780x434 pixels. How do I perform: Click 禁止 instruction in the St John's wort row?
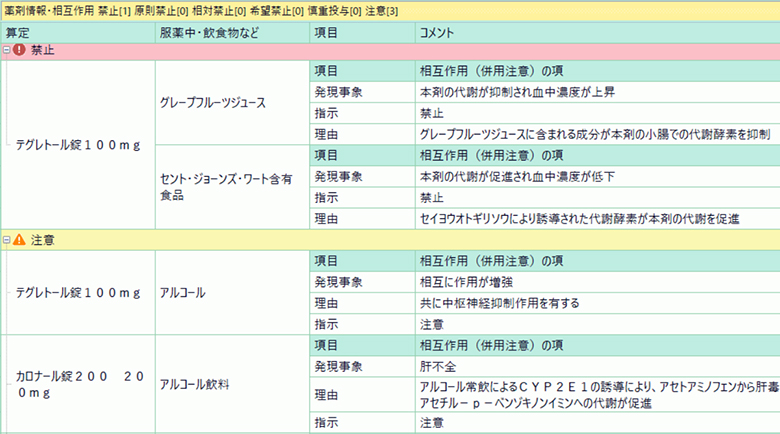click(431, 198)
